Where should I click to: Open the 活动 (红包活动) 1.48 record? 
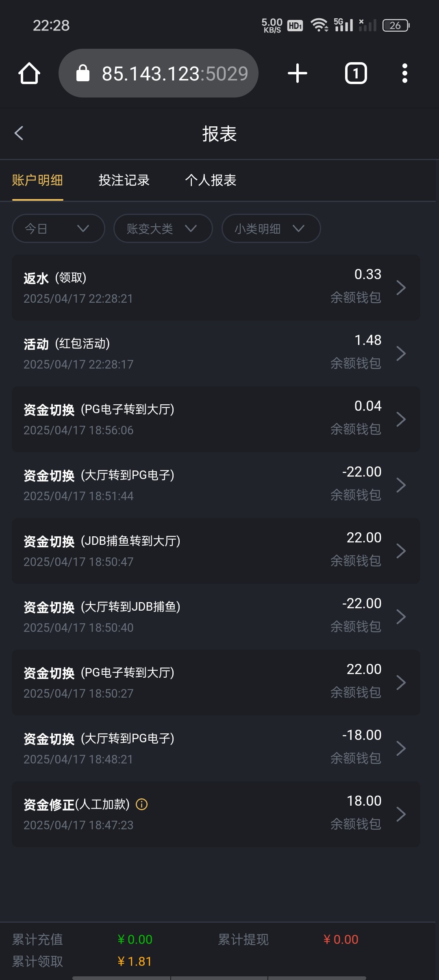[x=215, y=353]
